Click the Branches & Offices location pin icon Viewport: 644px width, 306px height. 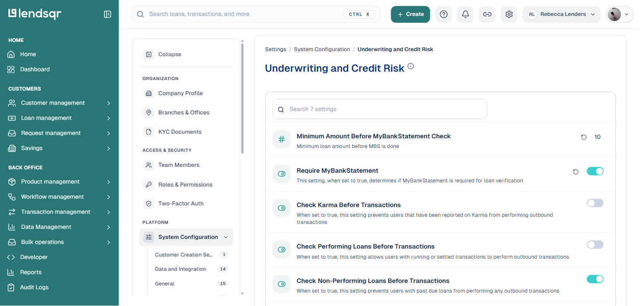coord(149,113)
